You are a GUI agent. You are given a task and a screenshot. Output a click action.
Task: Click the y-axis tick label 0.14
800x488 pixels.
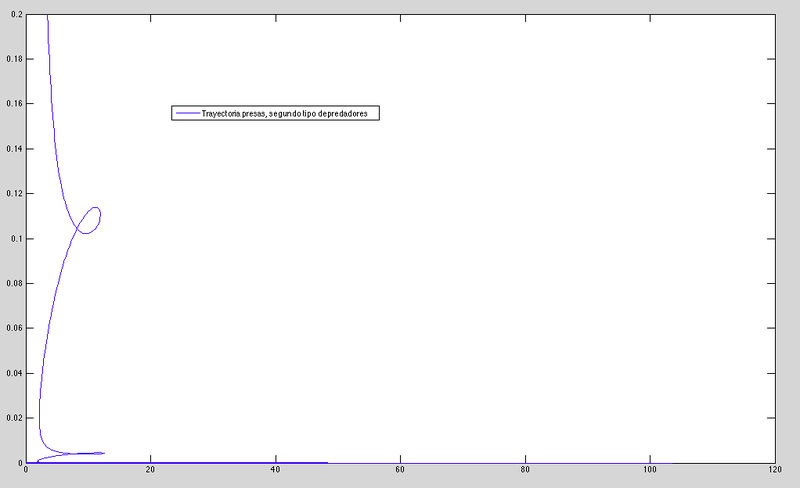[x=14, y=149]
